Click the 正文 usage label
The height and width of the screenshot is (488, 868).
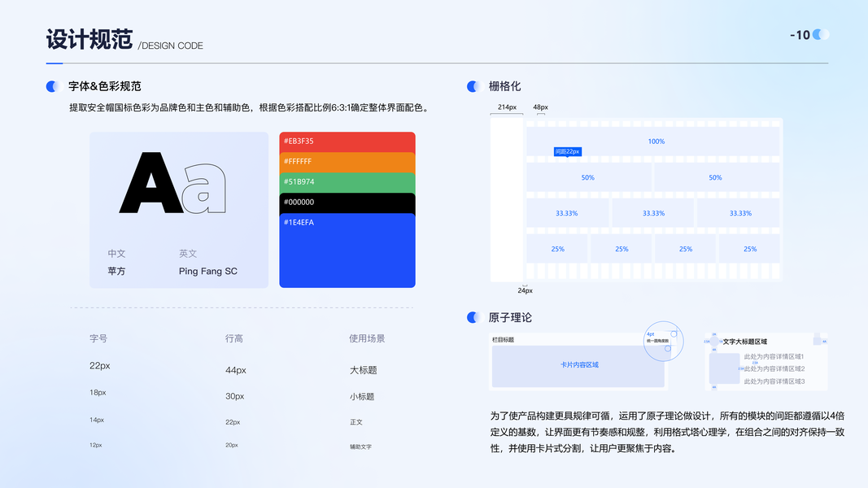[x=356, y=422]
